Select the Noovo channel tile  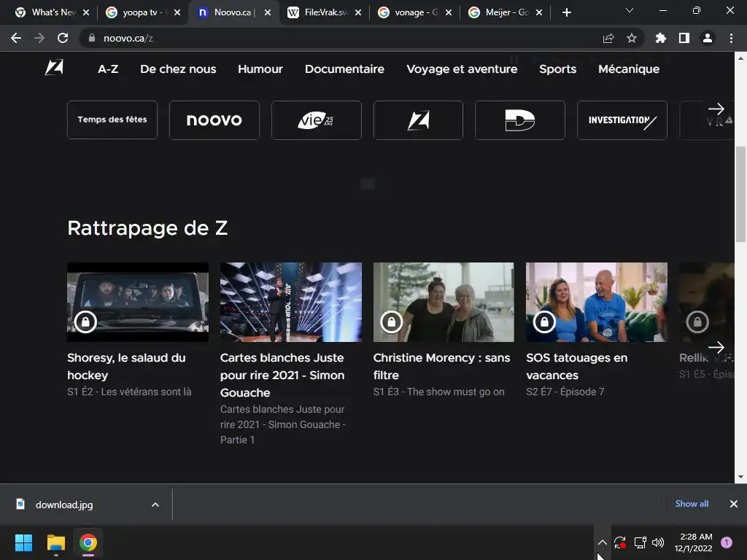(214, 120)
